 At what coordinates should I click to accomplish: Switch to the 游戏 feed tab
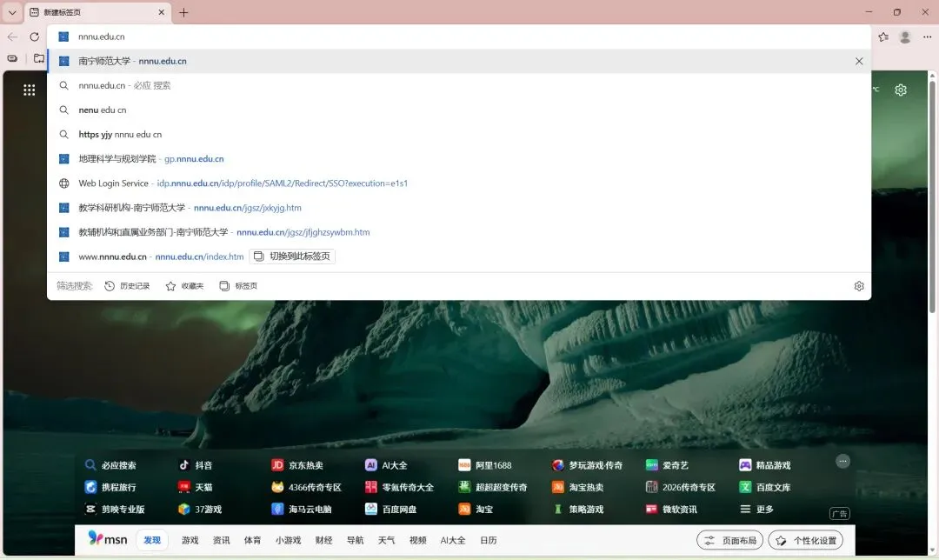point(190,540)
